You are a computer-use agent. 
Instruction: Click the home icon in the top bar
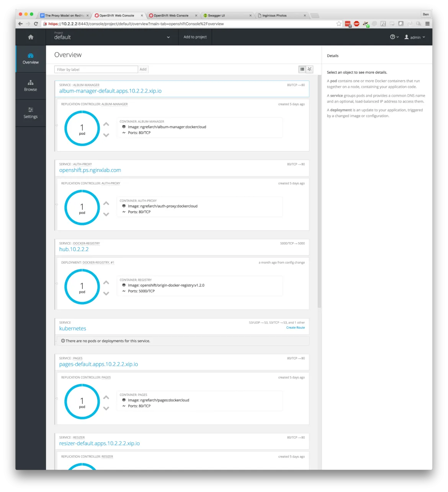pos(30,37)
